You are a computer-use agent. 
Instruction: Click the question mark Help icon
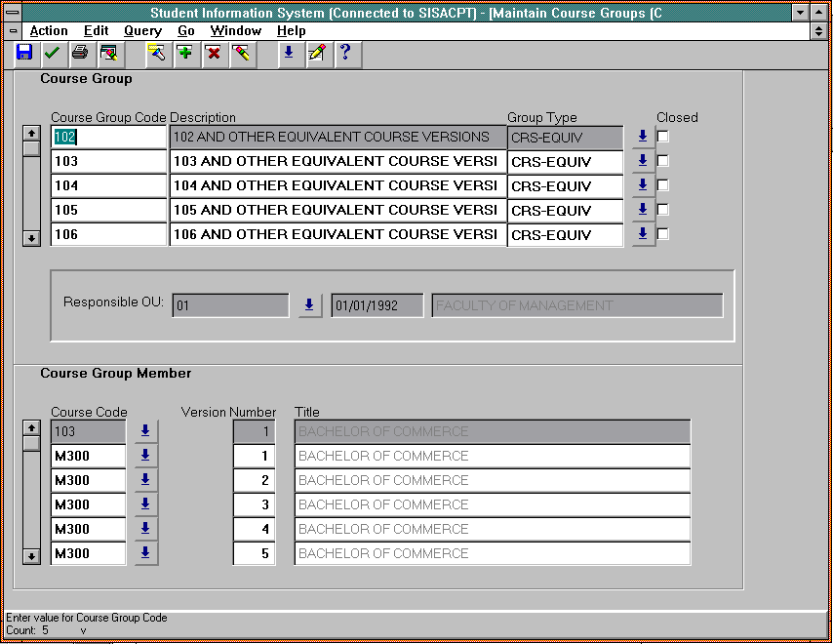[343, 53]
